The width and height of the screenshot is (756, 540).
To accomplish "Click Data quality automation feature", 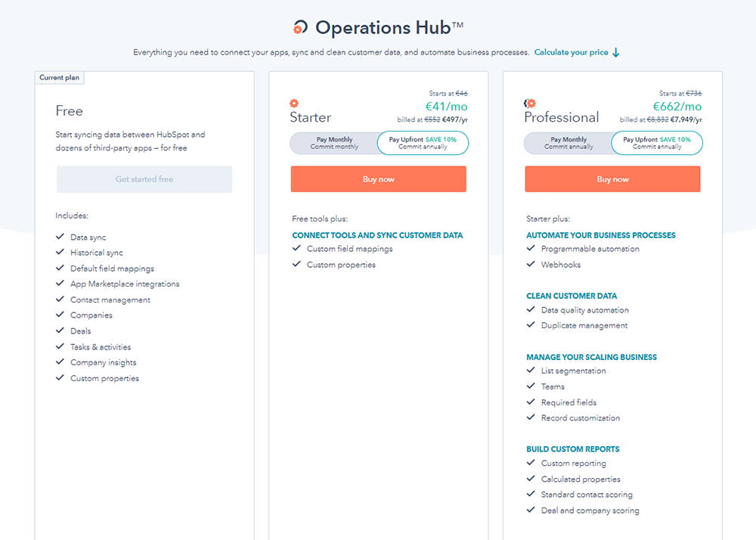I will point(585,310).
